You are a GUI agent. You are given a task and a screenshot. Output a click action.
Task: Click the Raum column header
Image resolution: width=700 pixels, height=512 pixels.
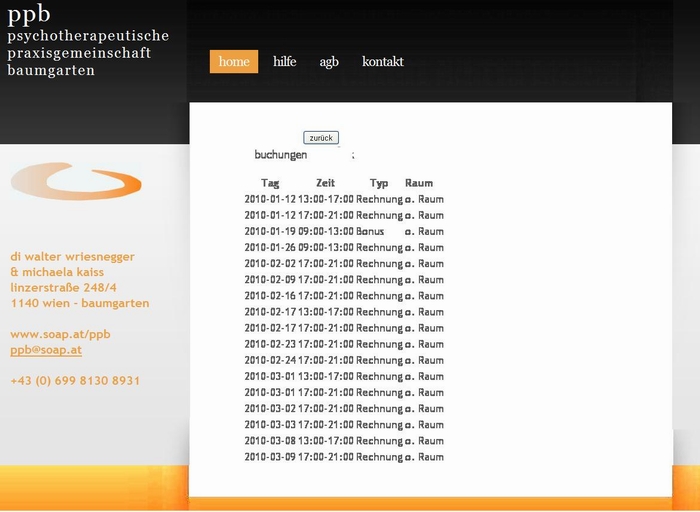tap(419, 183)
